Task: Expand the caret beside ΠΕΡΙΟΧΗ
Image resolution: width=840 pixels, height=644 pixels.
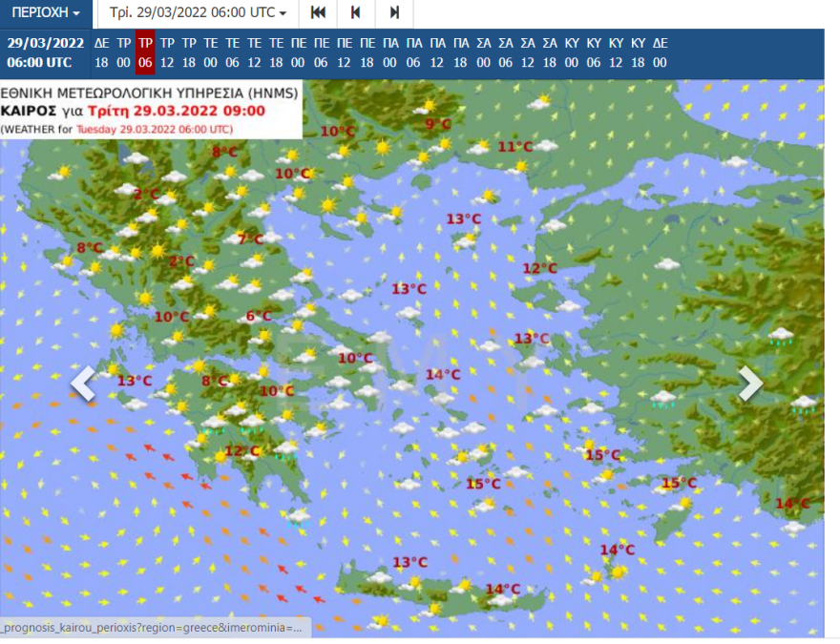Action: tap(73, 13)
